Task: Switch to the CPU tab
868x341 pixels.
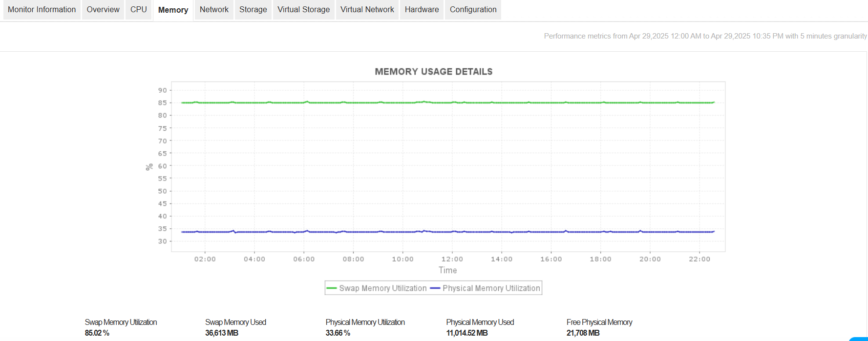Action: pos(138,9)
